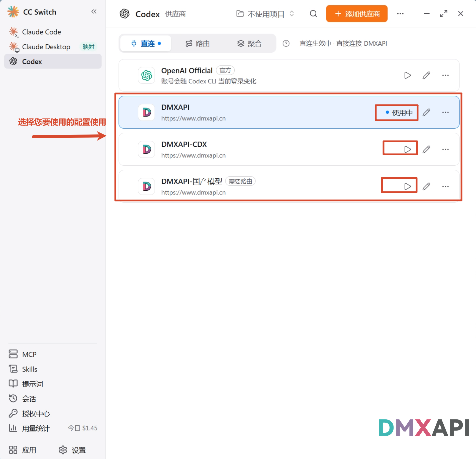Select DMXAPI-国产模型 provider name
The image size is (476, 459).
[x=192, y=181]
